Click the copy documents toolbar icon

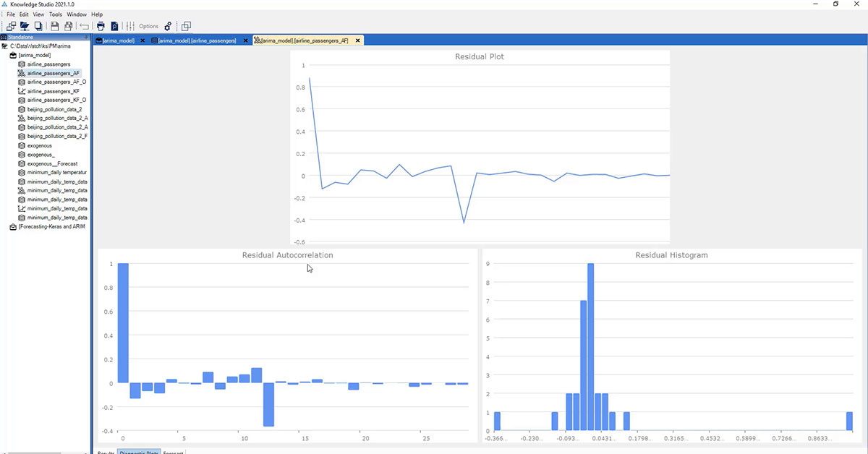coord(38,26)
